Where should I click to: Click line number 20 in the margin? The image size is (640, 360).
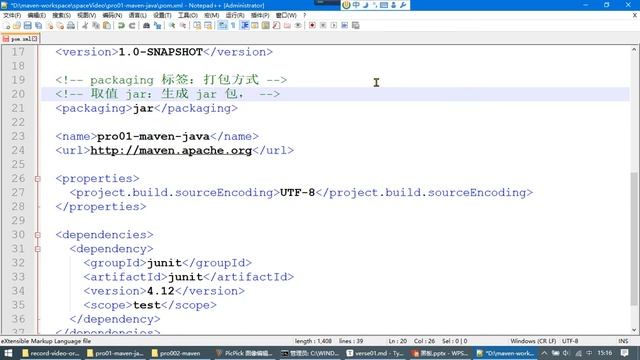pos(18,94)
